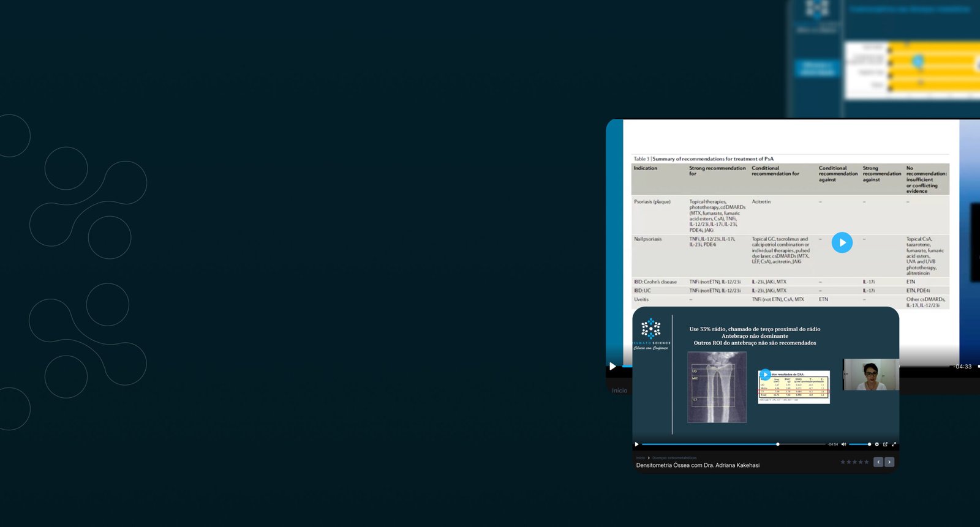Rate the video with the fifth star

tap(866, 462)
